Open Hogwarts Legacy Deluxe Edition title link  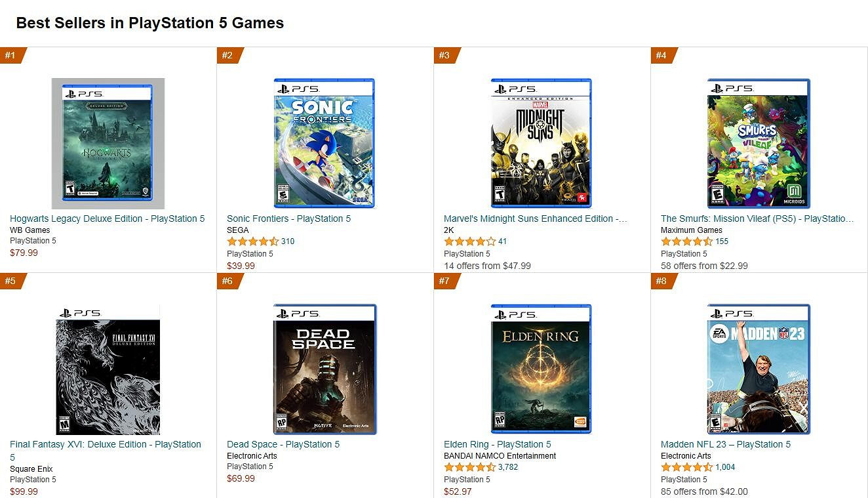coord(108,218)
